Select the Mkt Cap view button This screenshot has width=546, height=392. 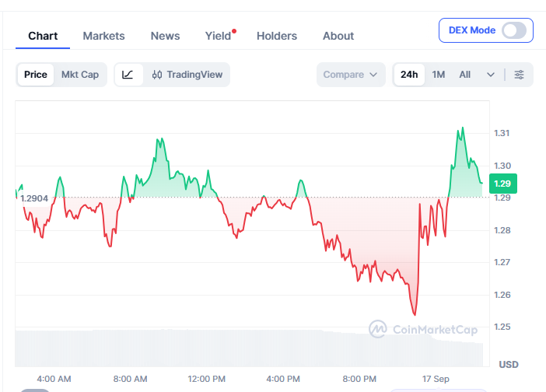pos(80,75)
